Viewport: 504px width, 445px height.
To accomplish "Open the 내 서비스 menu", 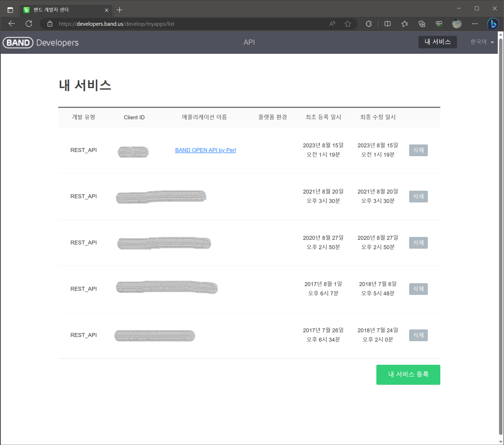I will pos(437,42).
